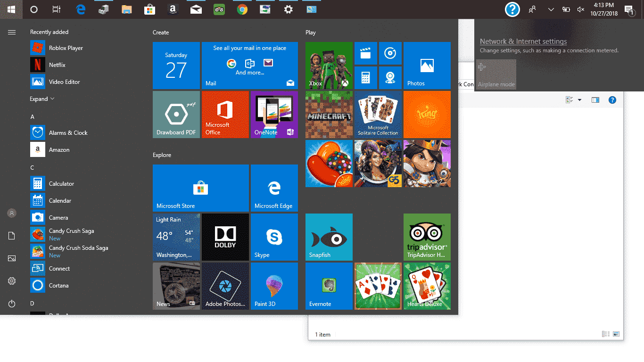Open the Evernote tile
Screen dimensions: 644x362
coord(329,286)
